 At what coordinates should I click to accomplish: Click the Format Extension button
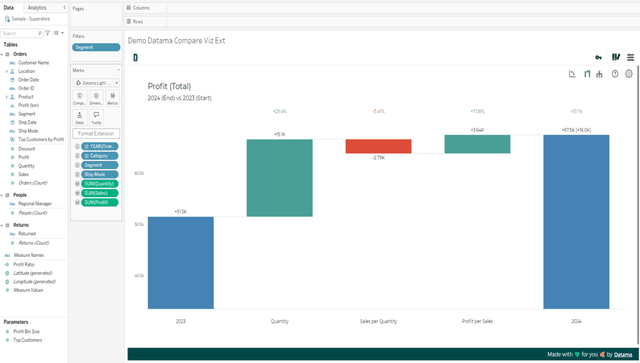pyautogui.click(x=96, y=134)
